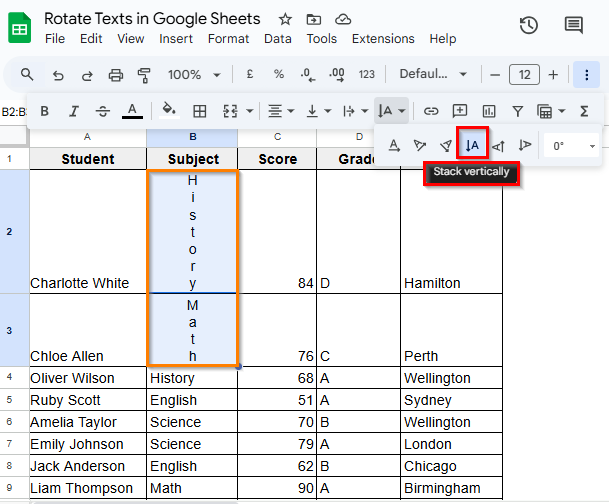The height and width of the screenshot is (504, 609).
Task: Click the decrease font size minus button
Action: click(493, 75)
